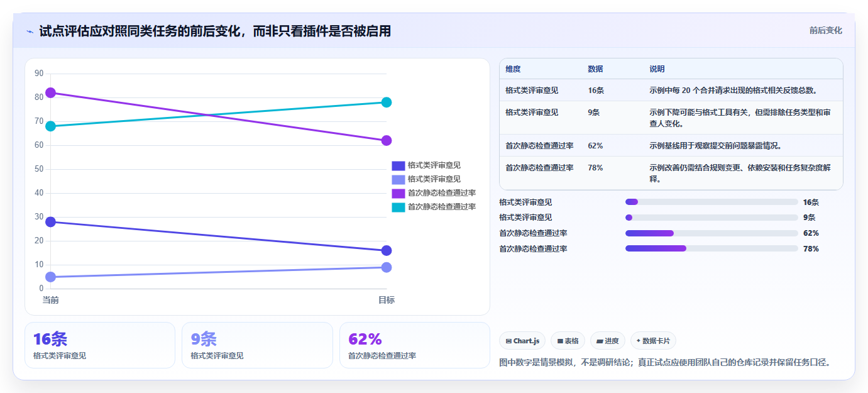
Task: Click the lightning icon before the header title
Action: pyautogui.click(x=30, y=31)
